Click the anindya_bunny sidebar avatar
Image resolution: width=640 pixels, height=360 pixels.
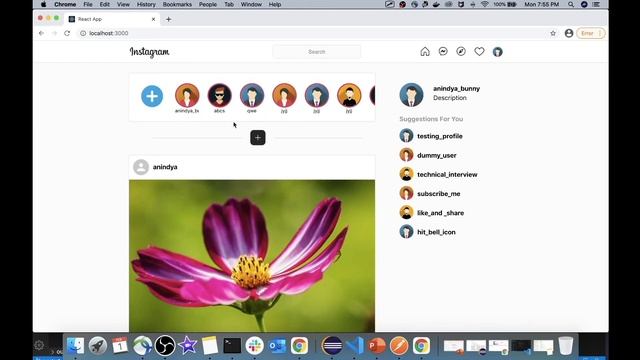click(411, 94)
